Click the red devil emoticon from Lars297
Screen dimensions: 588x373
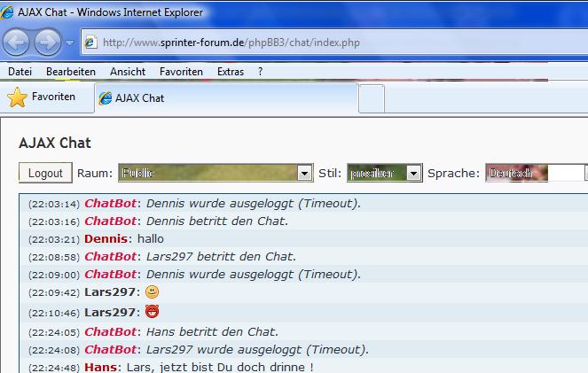click(x=153, y=312)
